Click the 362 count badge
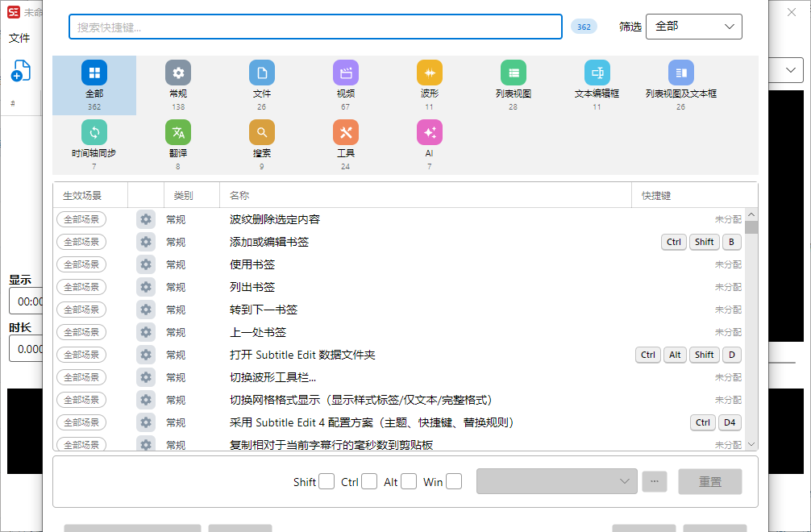Viewport: 811px width, 532px height. pos(584,27)
